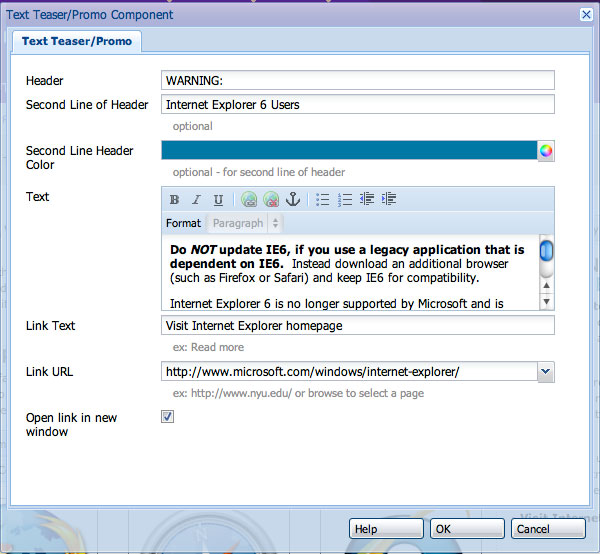The width and height of the screenshot is (600, 554).
Task: Increase text indent with indent icon
Action: point(389,200)
